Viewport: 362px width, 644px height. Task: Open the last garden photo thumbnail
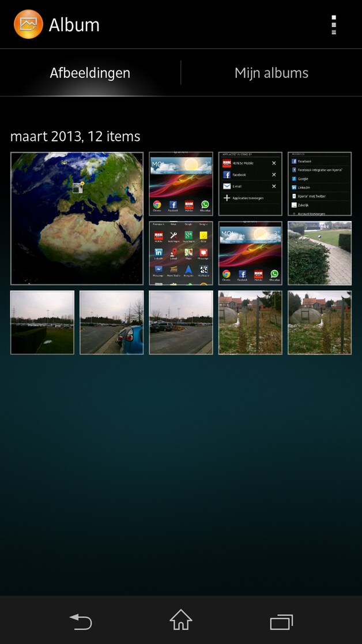coord(320,323)
